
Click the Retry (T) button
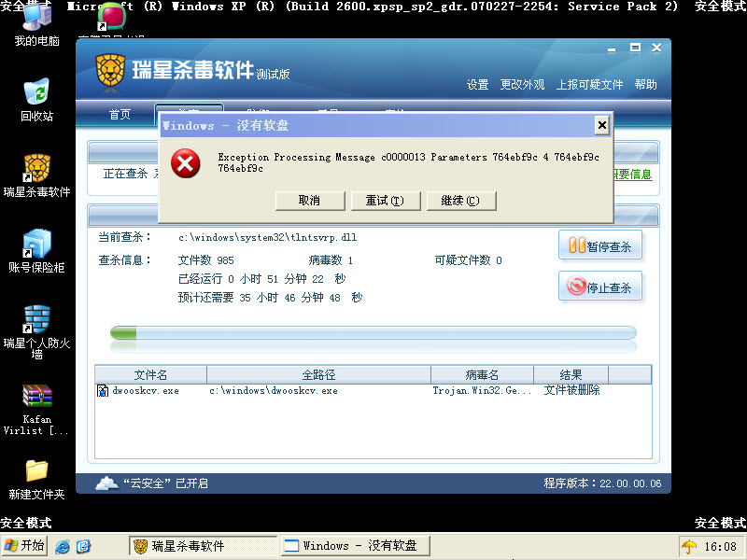[x=386, y=201]
